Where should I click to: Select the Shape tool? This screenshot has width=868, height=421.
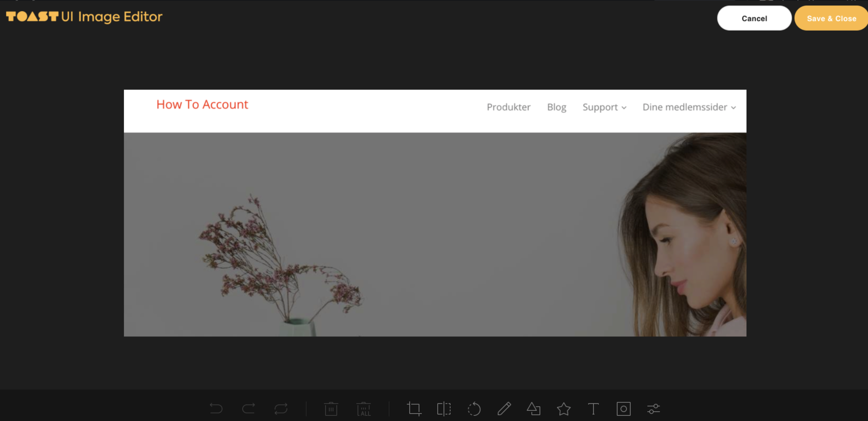(x=534, y=408)
